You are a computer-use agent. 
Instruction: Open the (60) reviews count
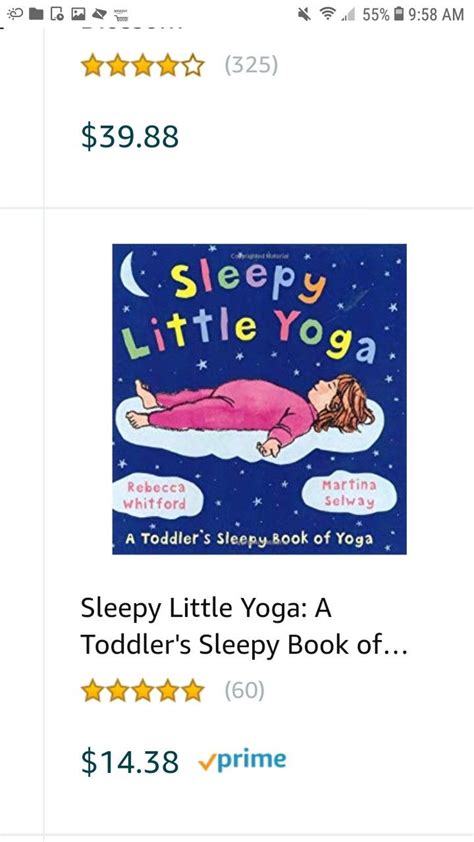245,690
